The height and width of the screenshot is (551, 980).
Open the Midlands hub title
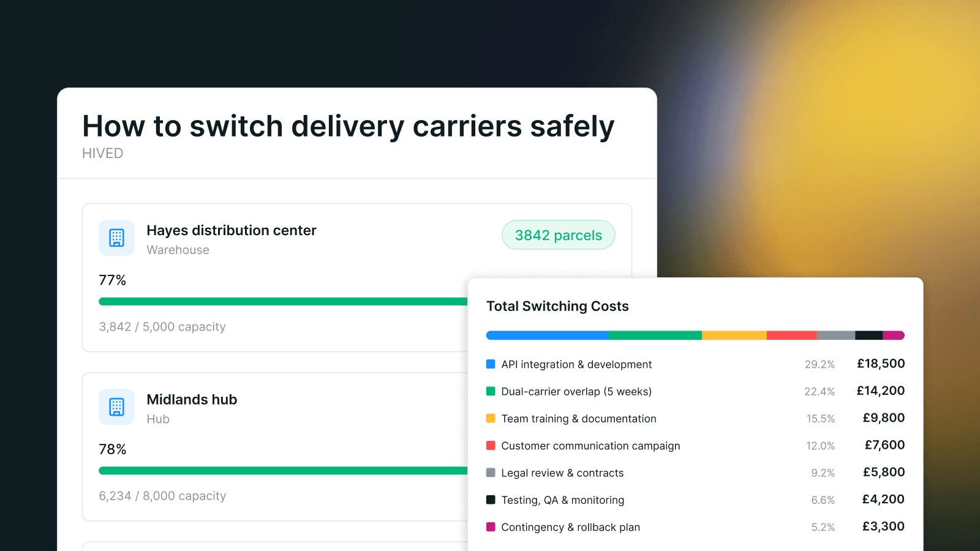tap(192, 399)
